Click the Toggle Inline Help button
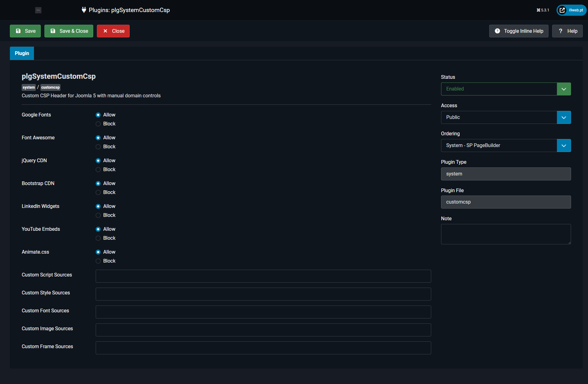The width and height of the screenshot is (588, 384). tap(519, 31)
